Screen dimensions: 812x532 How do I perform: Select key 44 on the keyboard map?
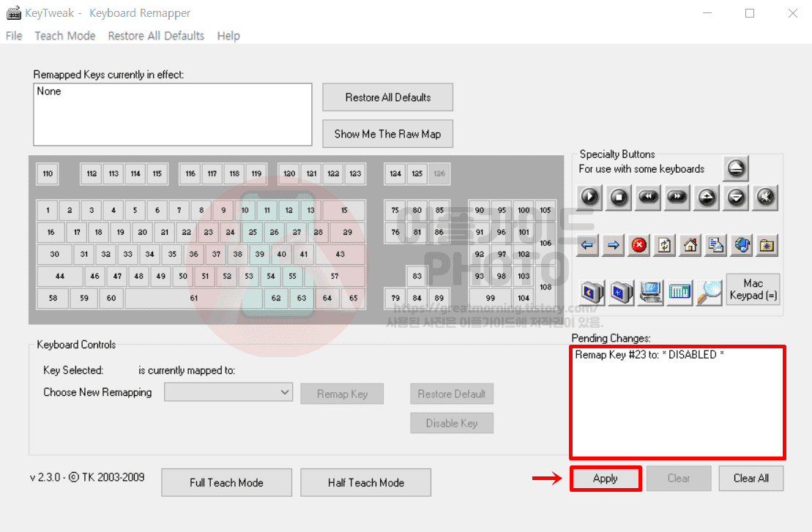pyautogui.click(x=60, y=277)
